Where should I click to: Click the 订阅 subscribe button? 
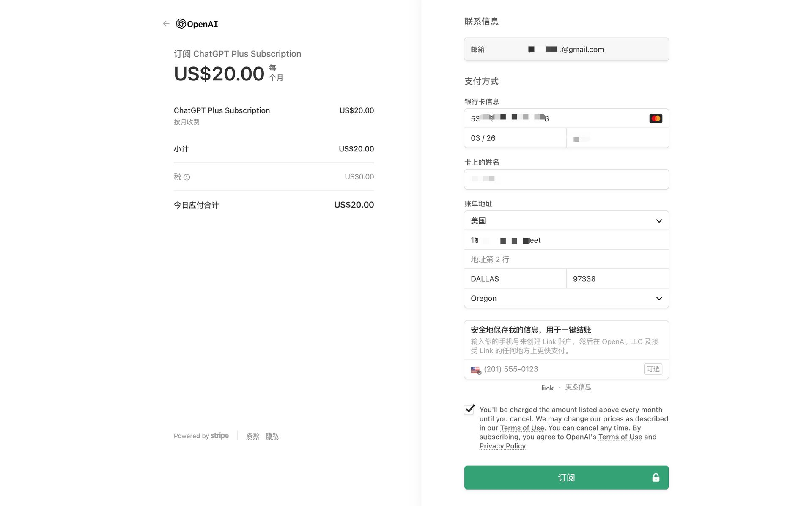(566, 477)
